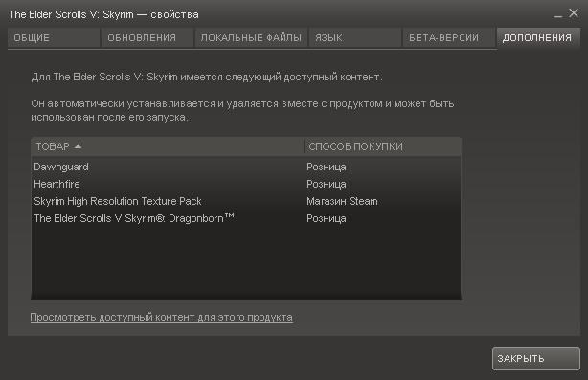Close the properties window with X icon
Screen dimensions: 588x380
(x=574, y=13)
